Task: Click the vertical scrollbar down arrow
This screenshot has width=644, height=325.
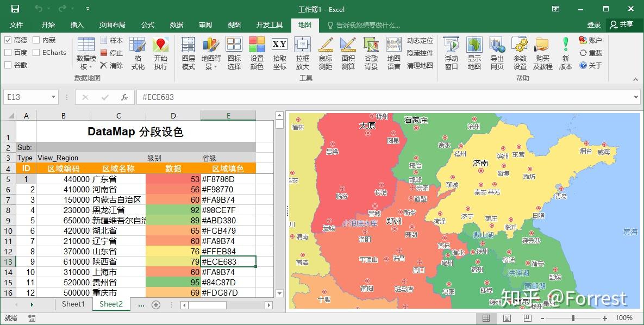Action: tap(280, 293)
